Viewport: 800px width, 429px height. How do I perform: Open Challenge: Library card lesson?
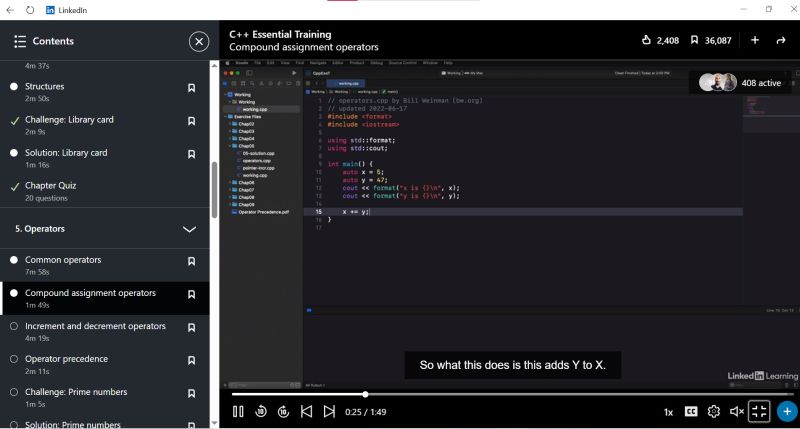(105, 124)
